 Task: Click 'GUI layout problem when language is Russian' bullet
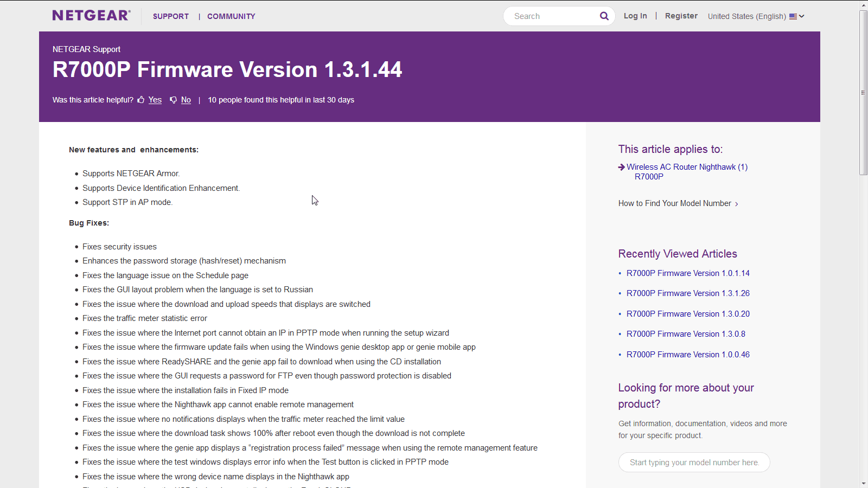[x=197, y=290]
